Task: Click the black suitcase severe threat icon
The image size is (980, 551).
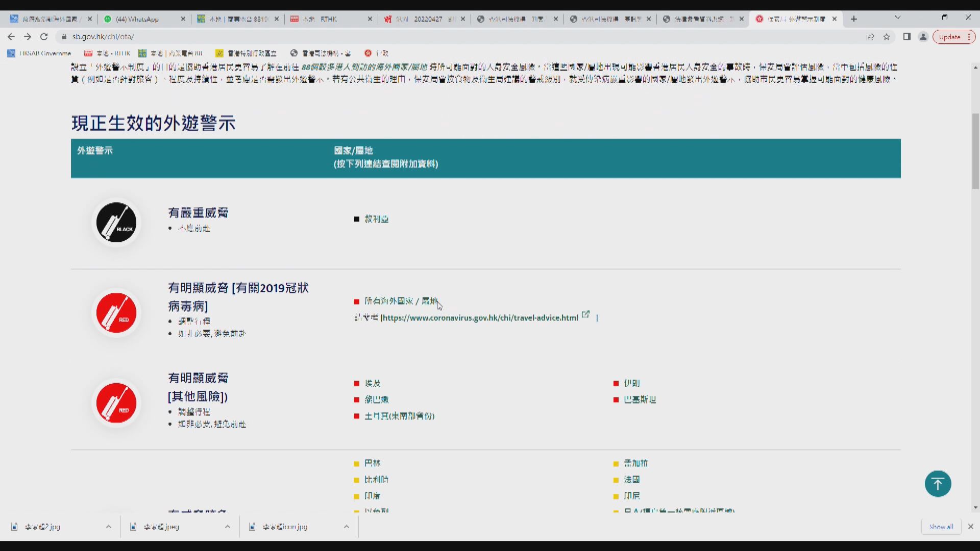Action: pos(116,222)
